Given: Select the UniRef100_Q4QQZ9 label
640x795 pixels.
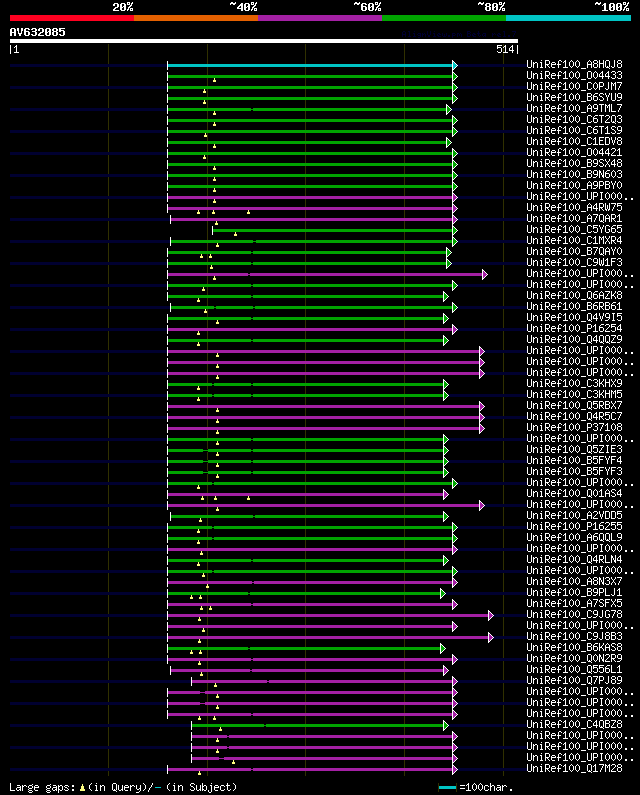Looking at the screenshot, I should 574,339.
